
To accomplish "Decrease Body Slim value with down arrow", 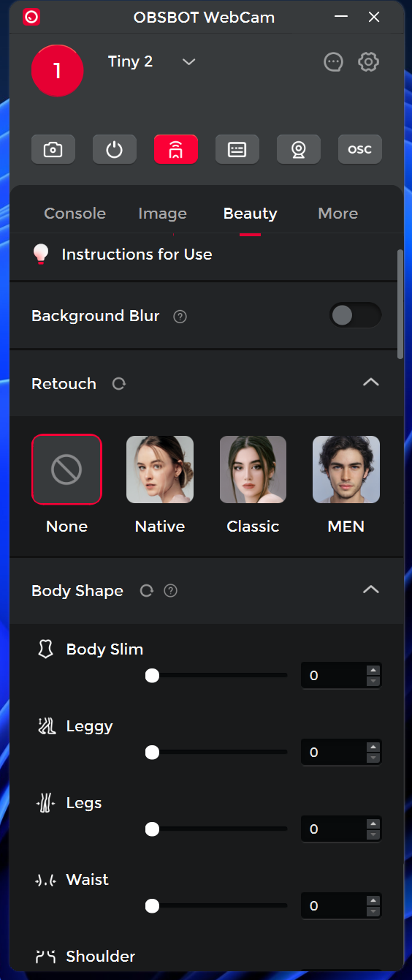I will pyautogui.click(x=373, y=682).
